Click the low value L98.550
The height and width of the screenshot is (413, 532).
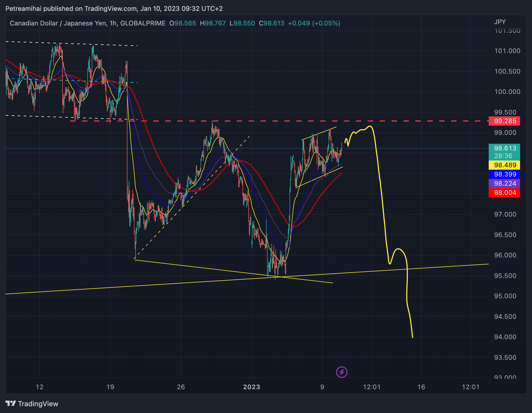pos(242,23)
